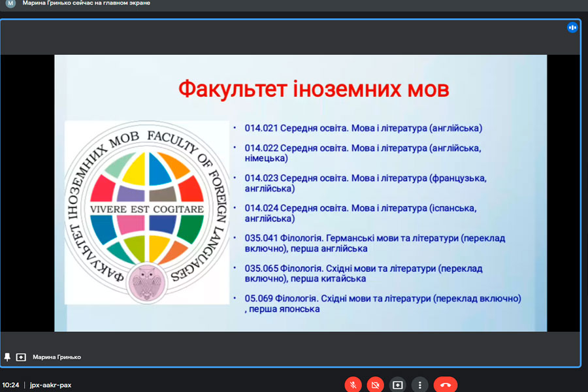Viewport: 588px width, 392px height.
Task: Click the meeting code jpx-aakr-pax
Action: coord(50,385)
